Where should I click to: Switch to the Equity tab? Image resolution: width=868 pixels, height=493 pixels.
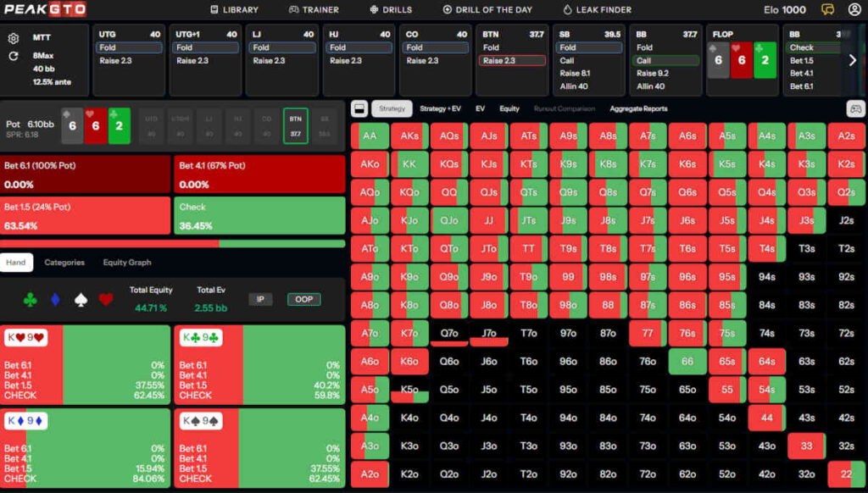[509, 108]
